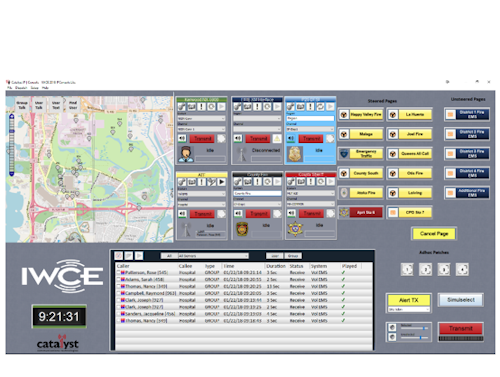This screenshot has width=500, height=377.
Task: Click the Group Talk map tool
Action: point(22,105)
